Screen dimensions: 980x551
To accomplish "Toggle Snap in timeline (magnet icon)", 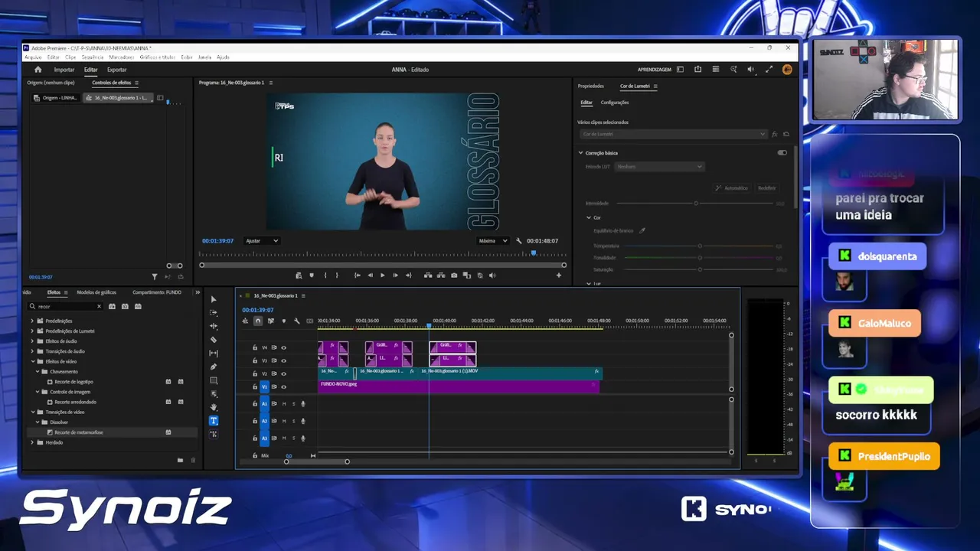I will pos(258,321).
